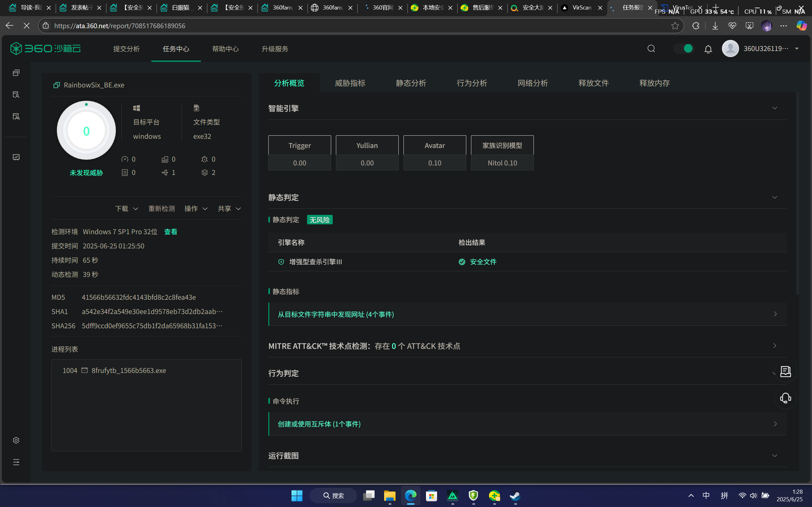This screenshot has height=507, width=812.
Task: Open the 下载 dropdown
Action: pos(127,209)
